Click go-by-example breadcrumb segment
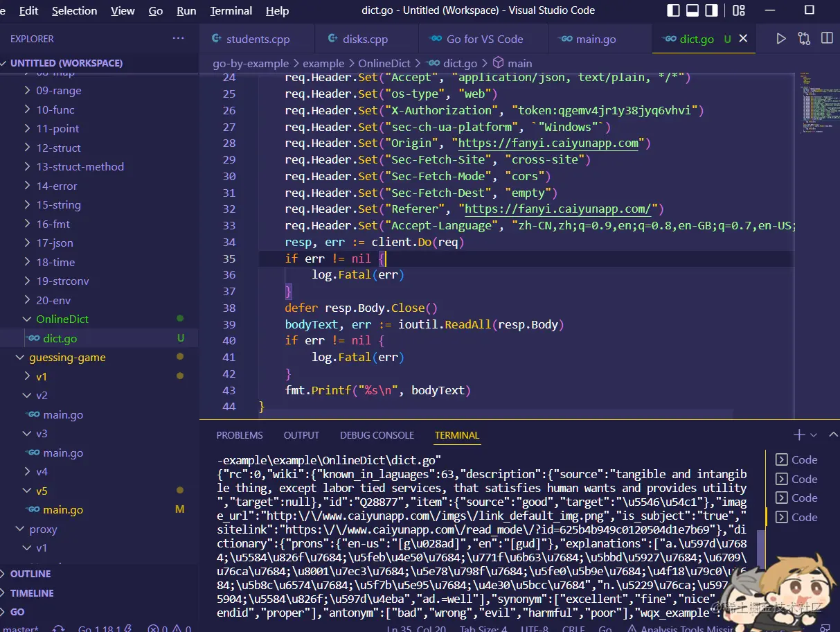This screenshot has height=632, width=840. [251, 63]
